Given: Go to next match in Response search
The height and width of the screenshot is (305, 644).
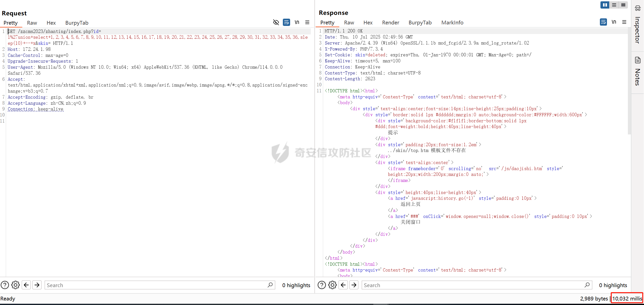Looking at the screenshot, I should pyautogui.click(x=354, y=285).
